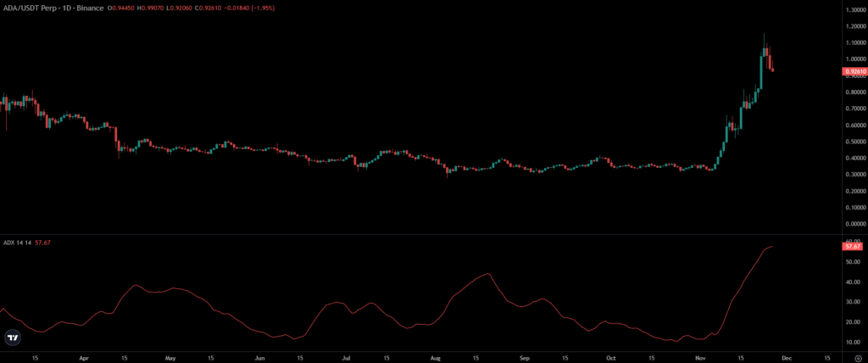Open the TradingView logo link

pyautogui.click(x=12, y=338)
